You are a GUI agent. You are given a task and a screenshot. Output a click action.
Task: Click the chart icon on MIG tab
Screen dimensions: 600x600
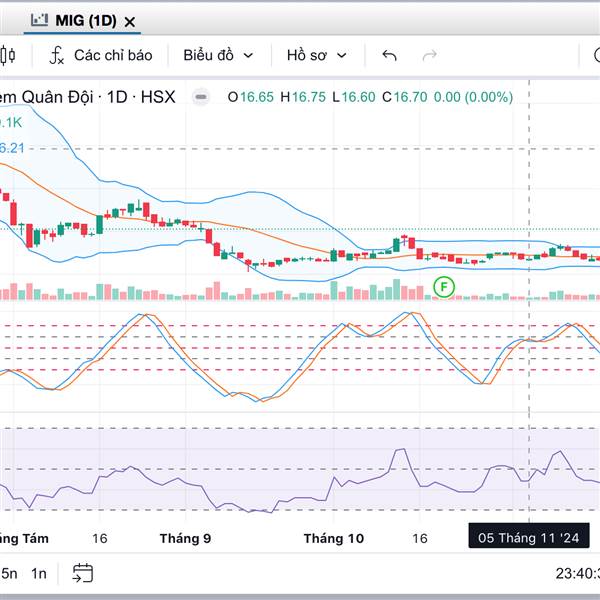tap(39, 20)
